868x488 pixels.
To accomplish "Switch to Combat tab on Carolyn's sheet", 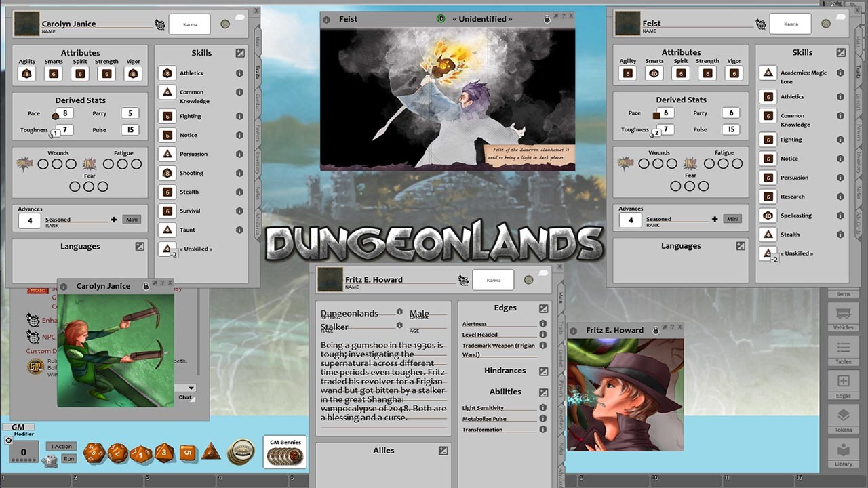I will [258, 102].
